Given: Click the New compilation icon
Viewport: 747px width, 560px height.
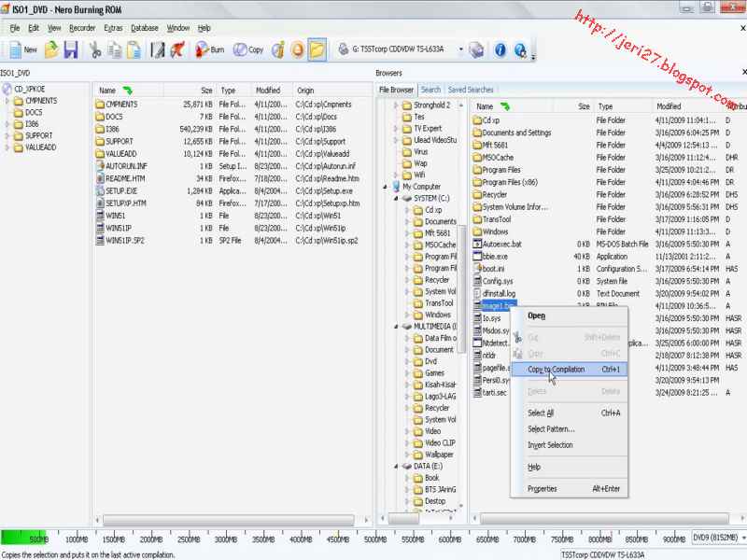Looking at the screenshot, I should point(15,49).
